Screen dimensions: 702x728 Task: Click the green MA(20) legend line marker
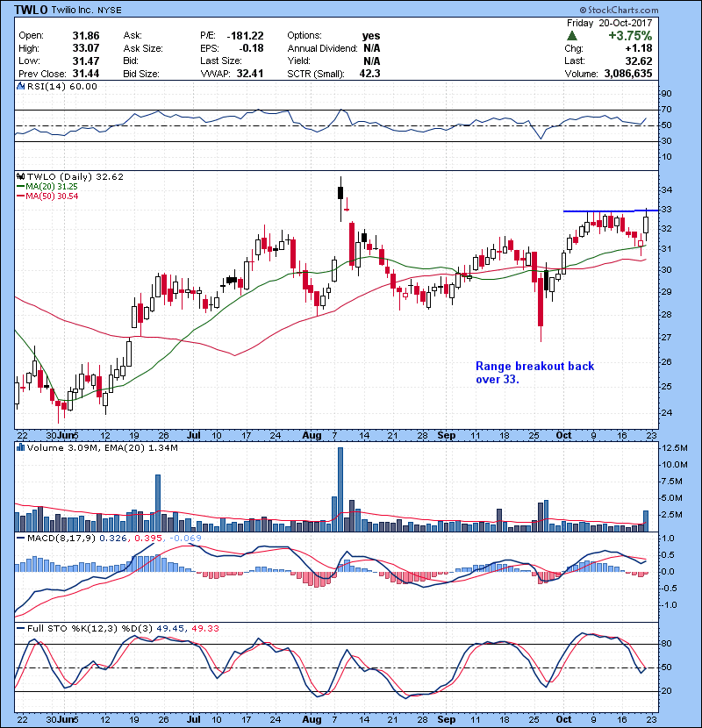pyautogui.click(x=20, y=187)
